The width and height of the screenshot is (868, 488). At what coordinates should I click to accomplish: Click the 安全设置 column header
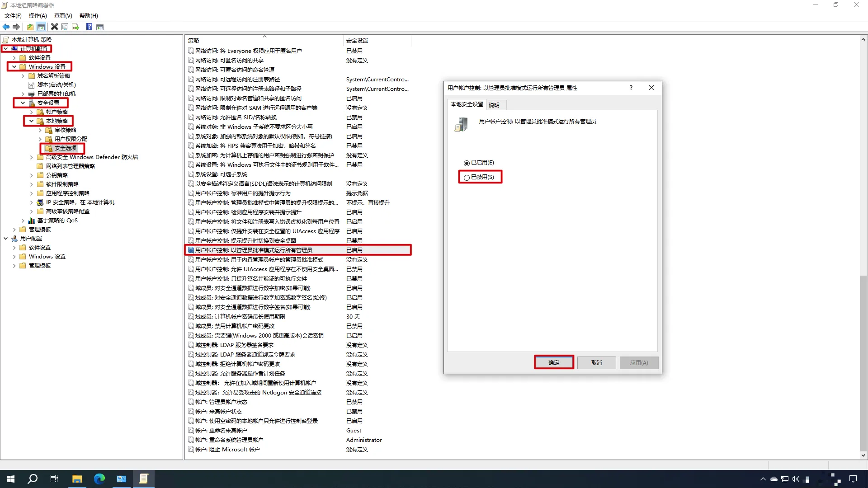[x=357, y=41]
